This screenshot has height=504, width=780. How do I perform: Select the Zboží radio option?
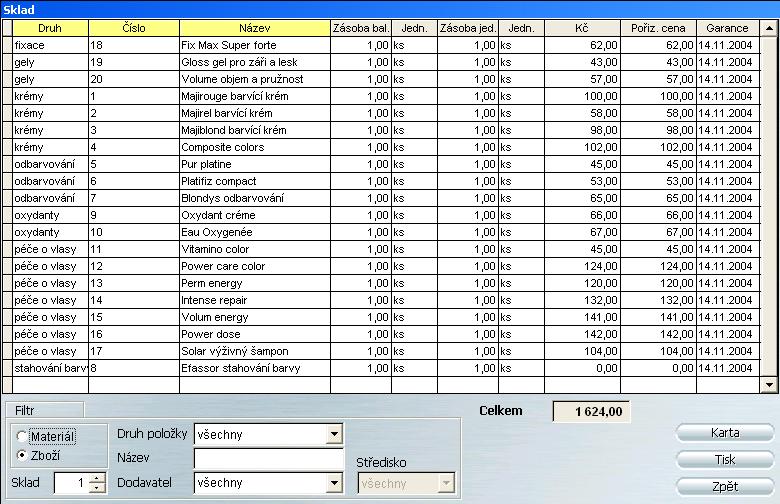(x=23, y=455)
